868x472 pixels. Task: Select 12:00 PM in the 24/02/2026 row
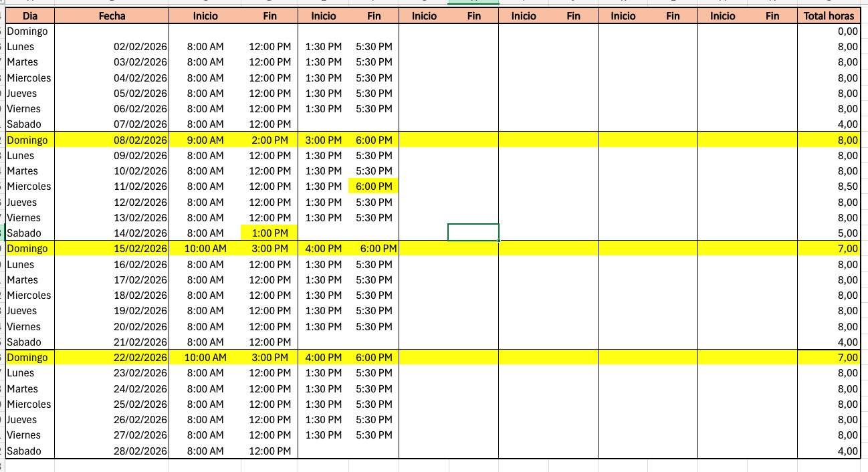[269, 389]
